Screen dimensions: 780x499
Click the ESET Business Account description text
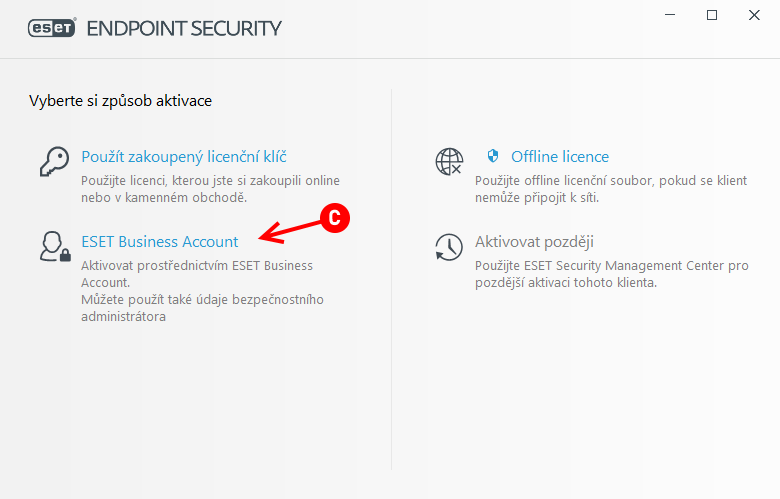click(202, 291)
